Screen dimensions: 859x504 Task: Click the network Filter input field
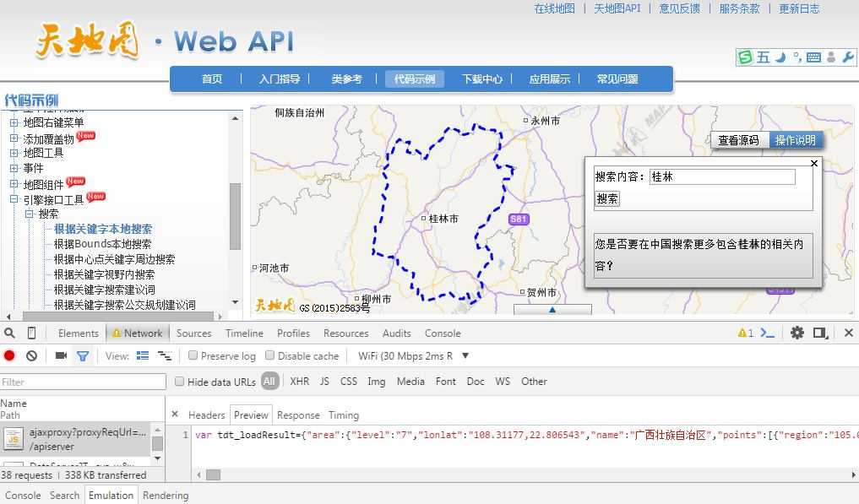pos(83,382)
